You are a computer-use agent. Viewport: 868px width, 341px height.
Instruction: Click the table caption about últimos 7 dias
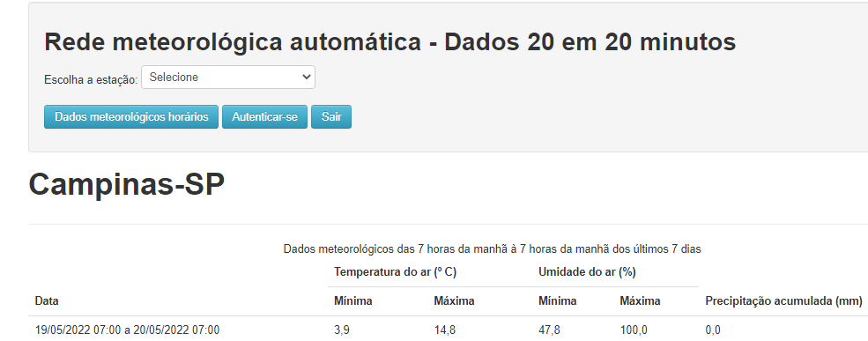pos(492,249)
